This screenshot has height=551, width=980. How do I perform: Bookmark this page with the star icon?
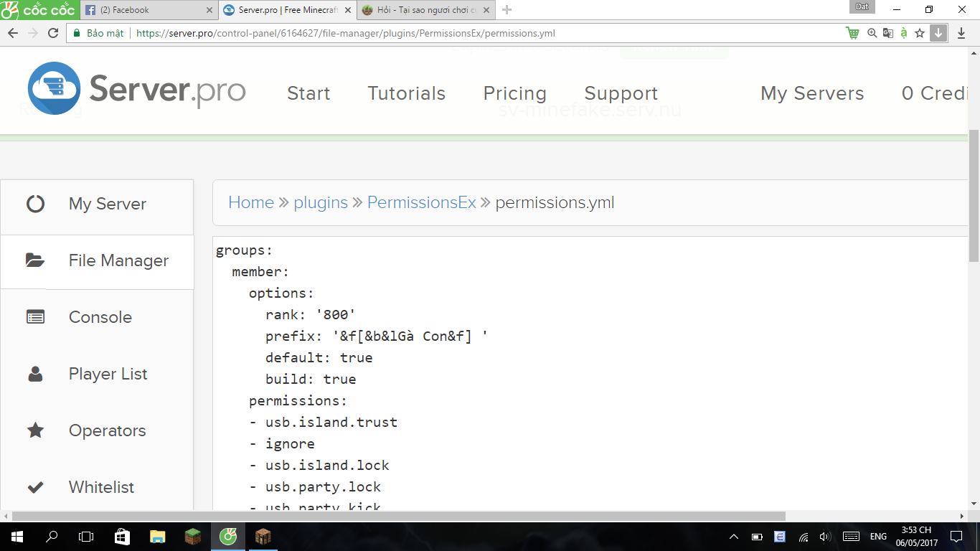pyautogui.click(x=920, y=33)
